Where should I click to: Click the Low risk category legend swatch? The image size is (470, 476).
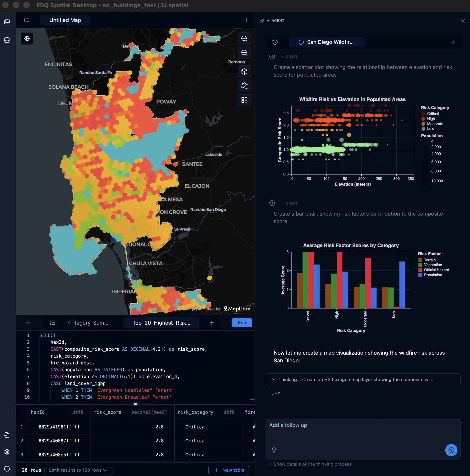[423, 129]
